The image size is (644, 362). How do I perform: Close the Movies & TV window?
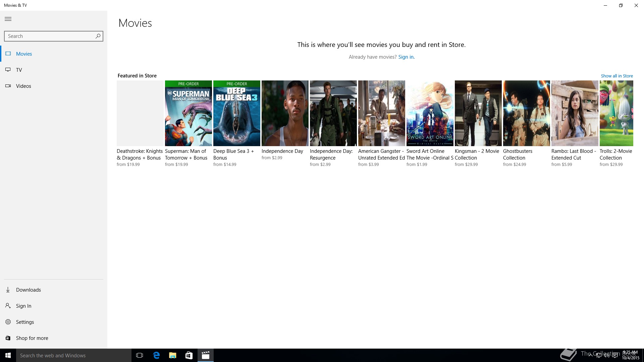tap(636, 5)
